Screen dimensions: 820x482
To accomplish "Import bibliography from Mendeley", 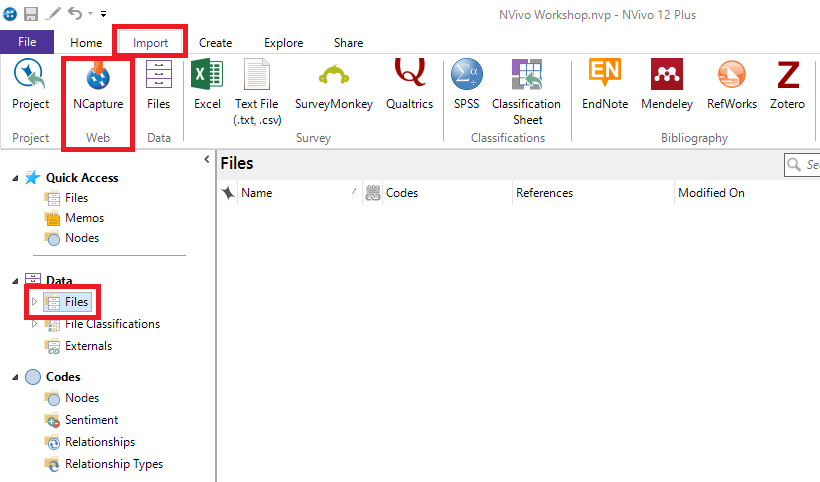I will 667,84.
